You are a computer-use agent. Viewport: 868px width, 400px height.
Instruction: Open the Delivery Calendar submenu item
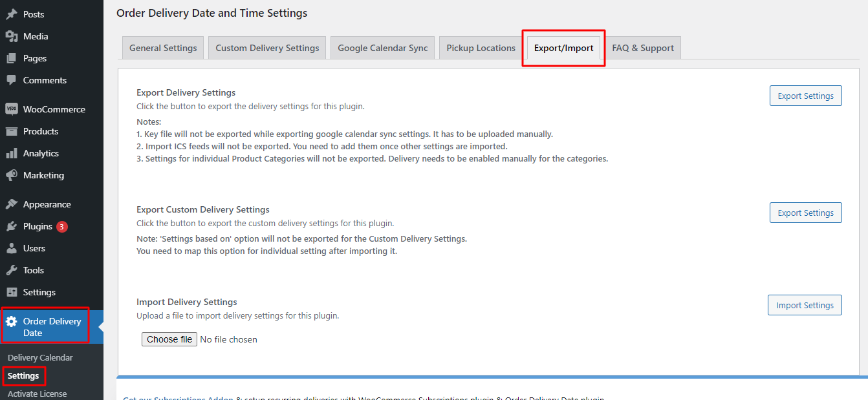pyautogui.click(x=38, y=357)
